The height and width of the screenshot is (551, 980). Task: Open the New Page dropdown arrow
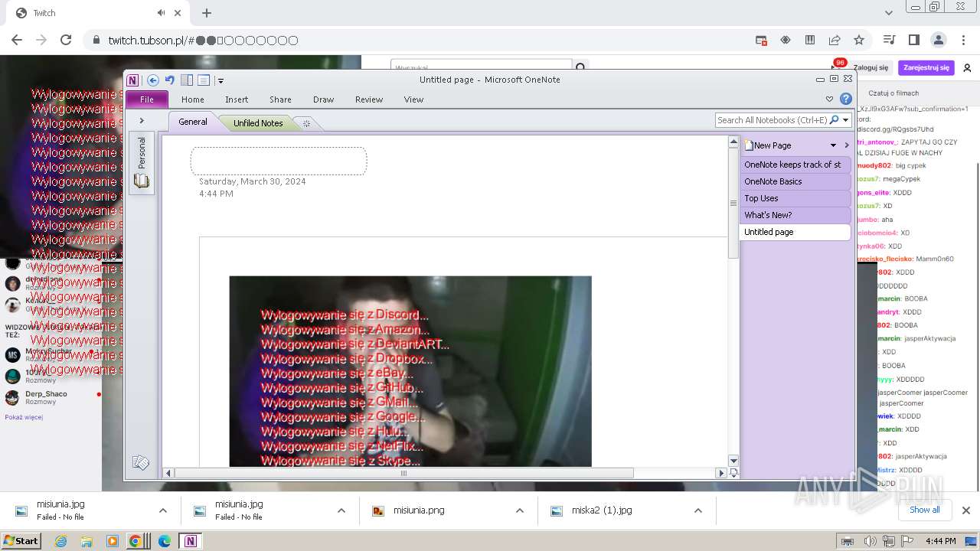[x=833, y=145]
